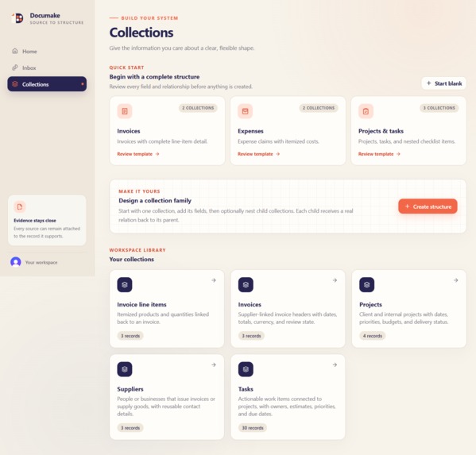The height and width of the screenshot is (455, 476).
Task: Open Inbox in the sidebar
Action: 47,67
